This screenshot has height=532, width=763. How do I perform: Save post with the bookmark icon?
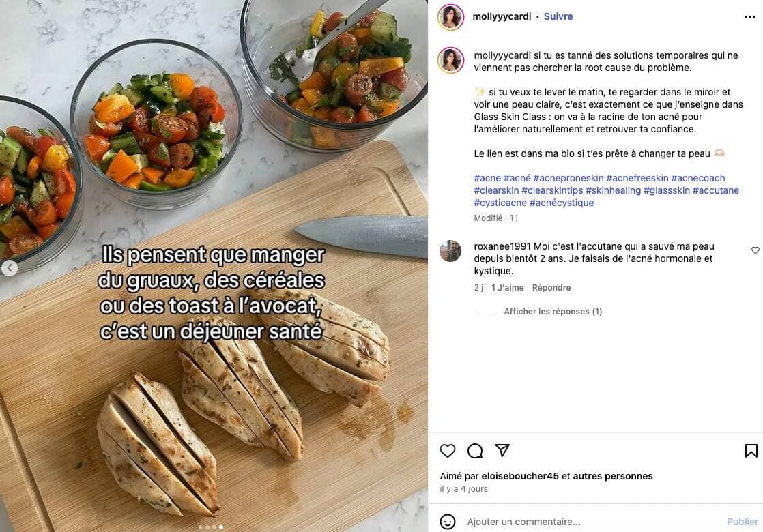click(x=751, y=451)
